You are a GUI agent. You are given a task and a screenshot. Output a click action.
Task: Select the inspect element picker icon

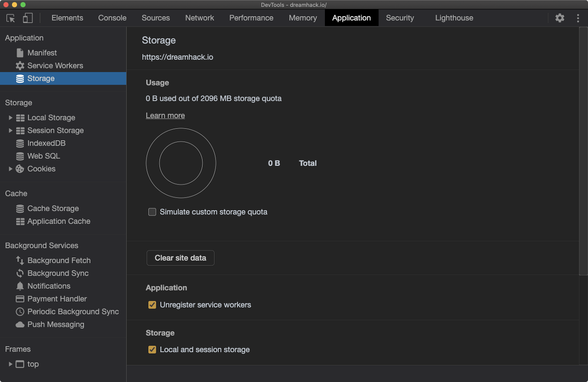(11, 18)
